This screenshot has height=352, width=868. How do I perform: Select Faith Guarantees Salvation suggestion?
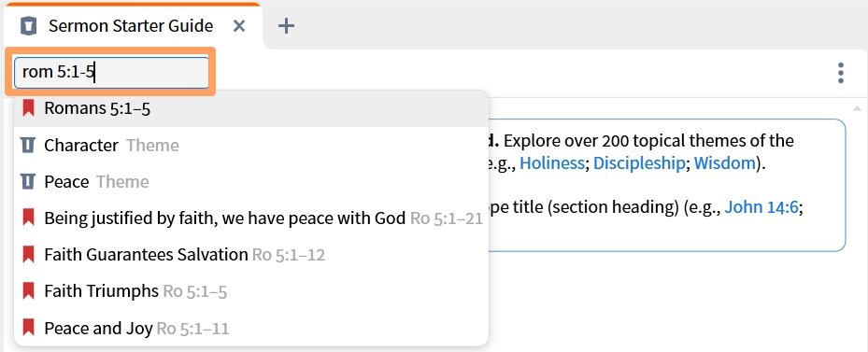pos(251,255)
